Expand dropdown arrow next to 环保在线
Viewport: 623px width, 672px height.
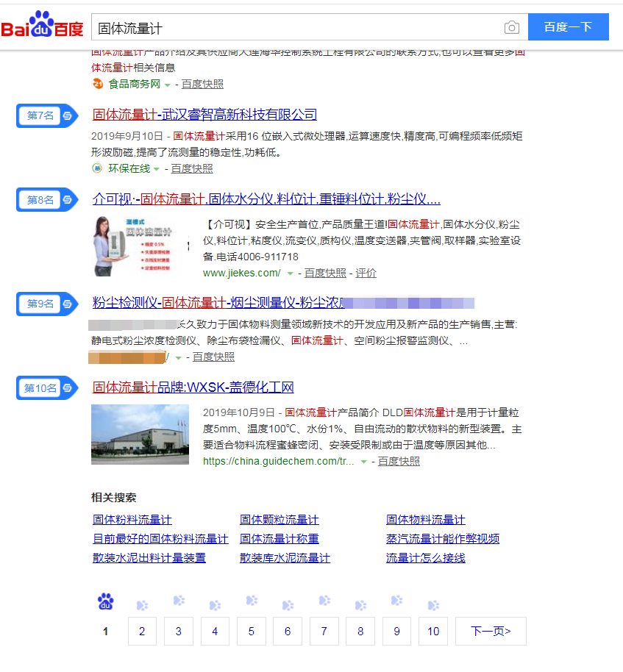point(157,169)
